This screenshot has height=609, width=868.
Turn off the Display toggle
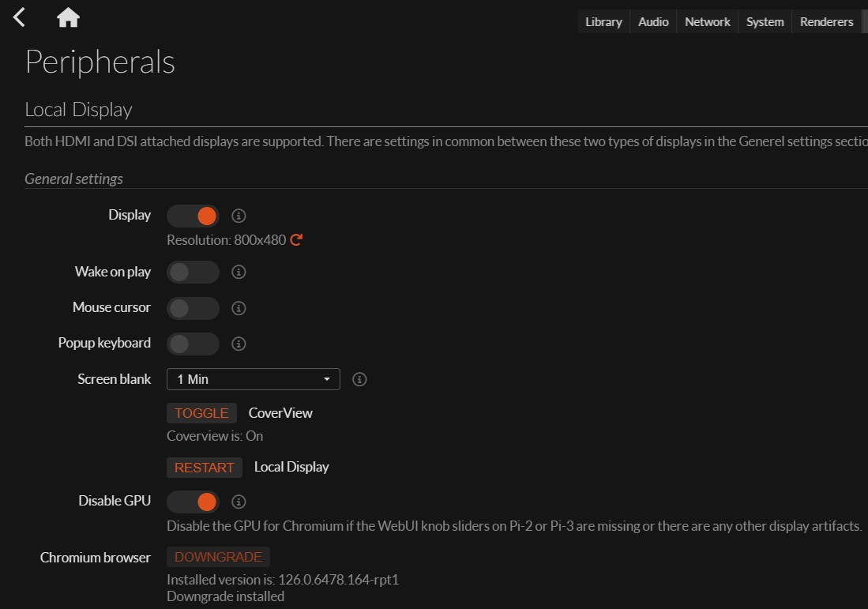click(193, 216)
